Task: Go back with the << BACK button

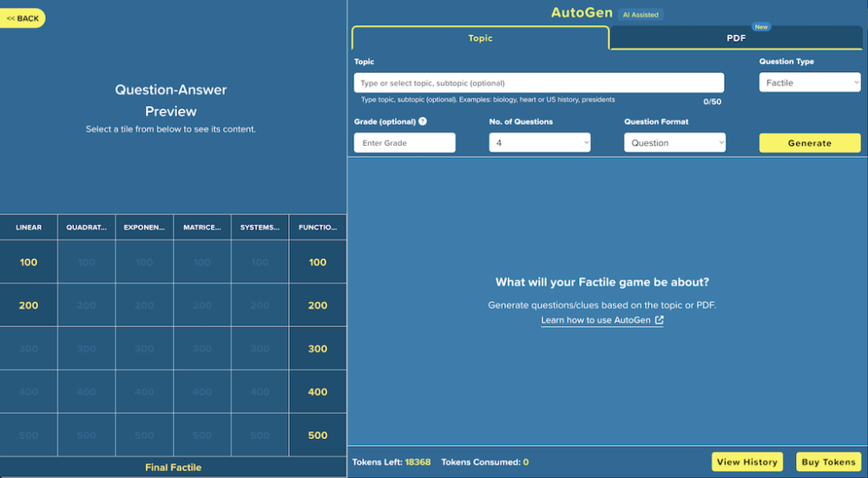Action: pos(23,18)
